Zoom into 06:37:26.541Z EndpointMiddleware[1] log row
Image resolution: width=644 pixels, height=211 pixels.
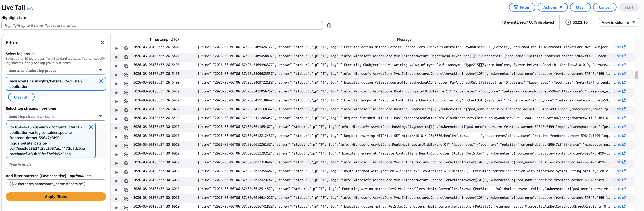click(x=126, y=93)
